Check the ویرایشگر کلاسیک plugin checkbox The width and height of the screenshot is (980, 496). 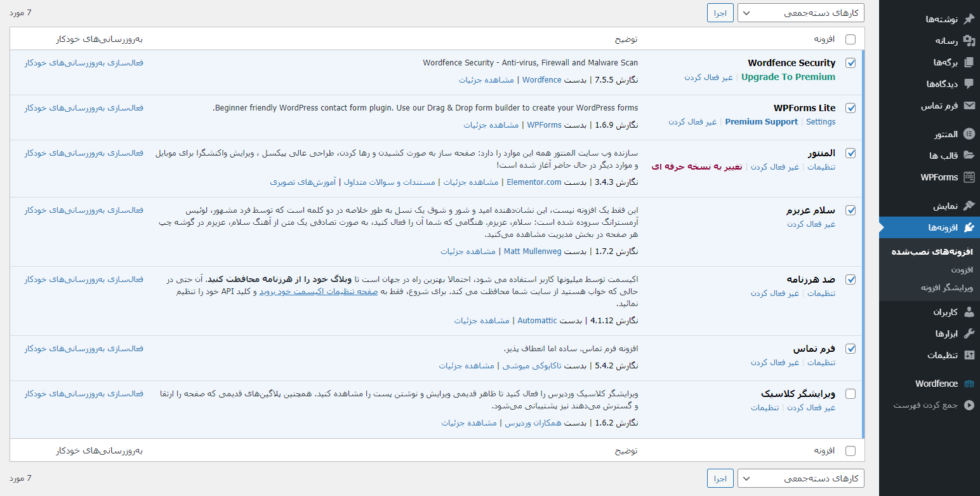[x=851, y=394]
